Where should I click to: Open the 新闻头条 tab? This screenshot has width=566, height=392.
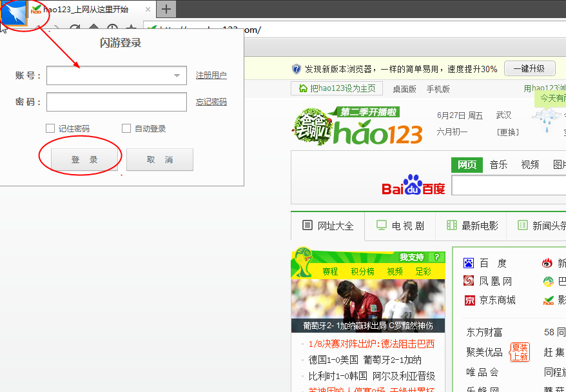pos(537,226)
